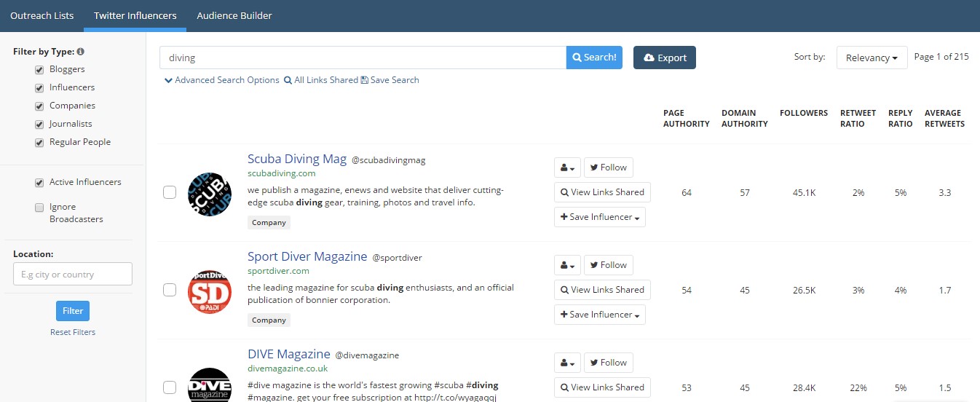
Task: Export the influencer results
Action: coord(665,58)
